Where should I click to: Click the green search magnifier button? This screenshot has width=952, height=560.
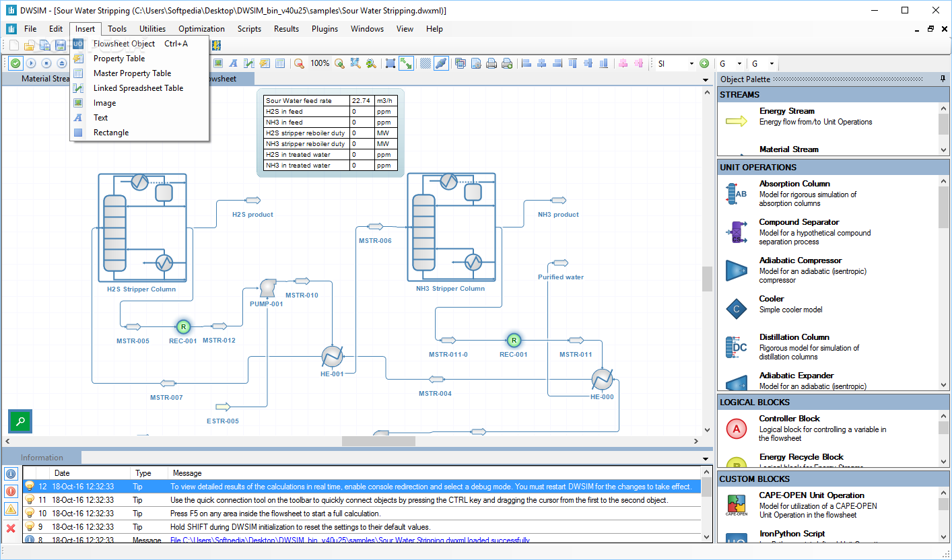(20, 421)
